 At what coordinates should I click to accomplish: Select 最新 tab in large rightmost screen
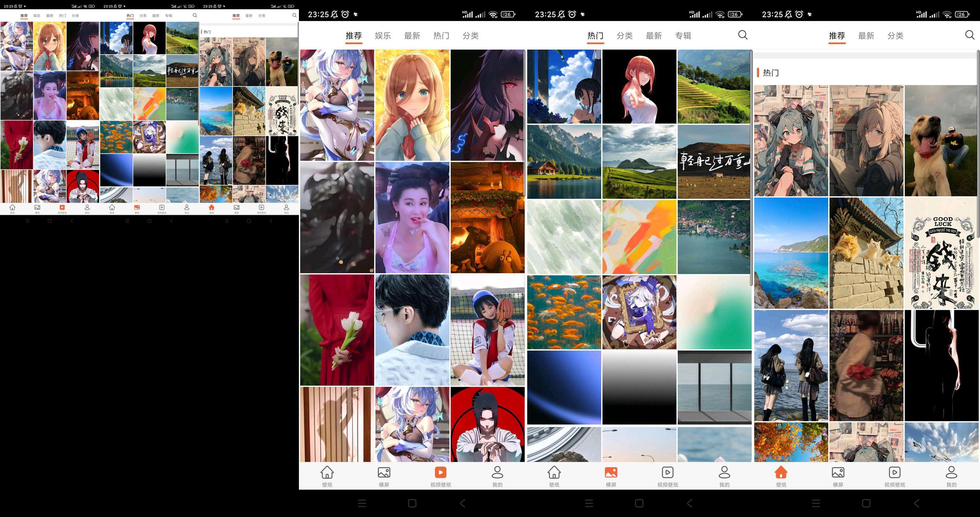coord(866,36)
